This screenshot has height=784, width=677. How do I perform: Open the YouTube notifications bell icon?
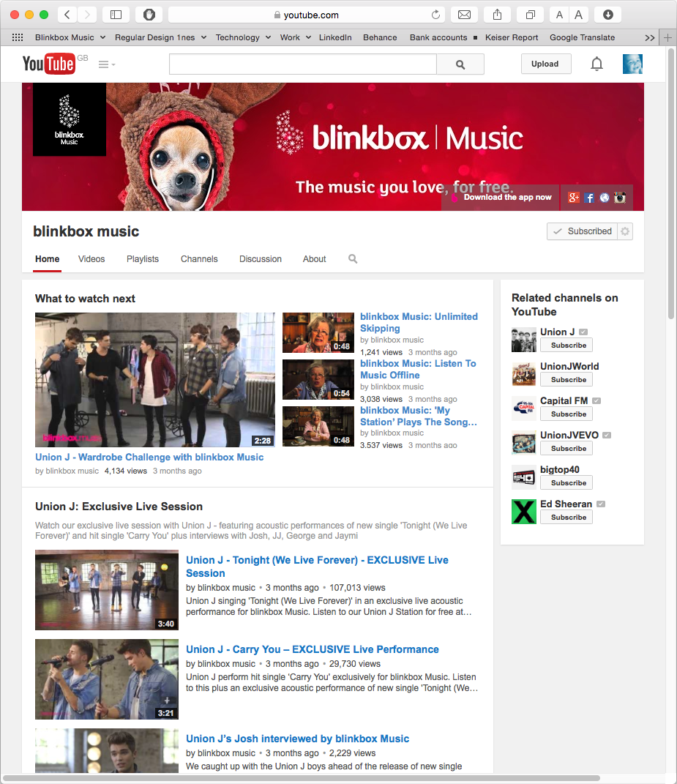pos(596,64)
